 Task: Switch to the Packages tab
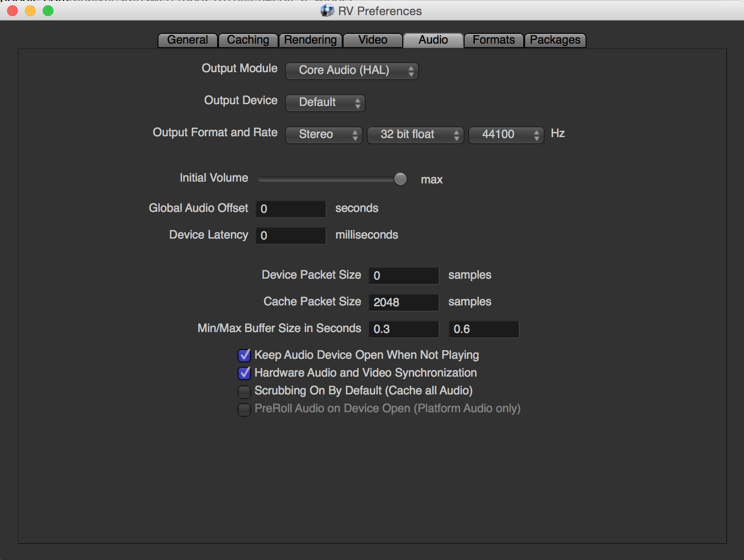coord(555,40)
